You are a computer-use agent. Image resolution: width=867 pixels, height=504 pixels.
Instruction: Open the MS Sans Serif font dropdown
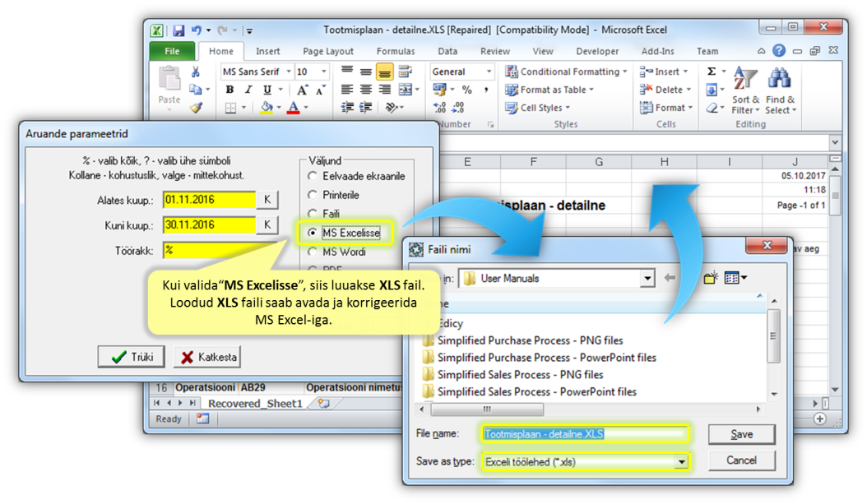288,72
